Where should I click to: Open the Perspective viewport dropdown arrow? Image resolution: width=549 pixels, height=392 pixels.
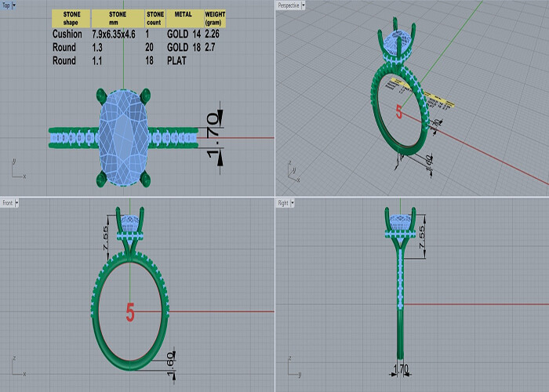point(304,5)
